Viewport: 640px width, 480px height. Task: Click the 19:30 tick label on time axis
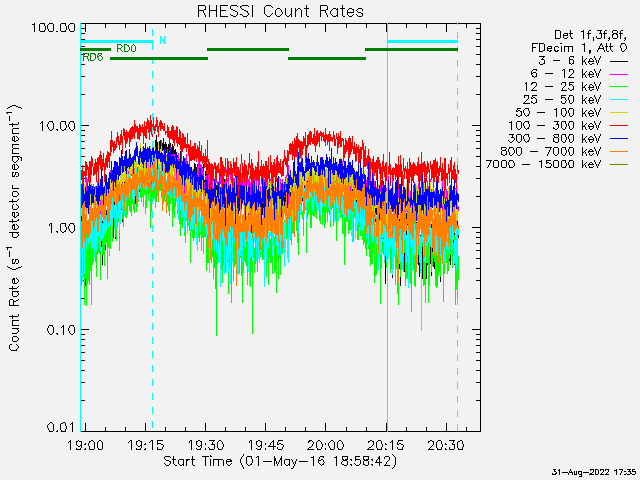(x=204, y=444)
